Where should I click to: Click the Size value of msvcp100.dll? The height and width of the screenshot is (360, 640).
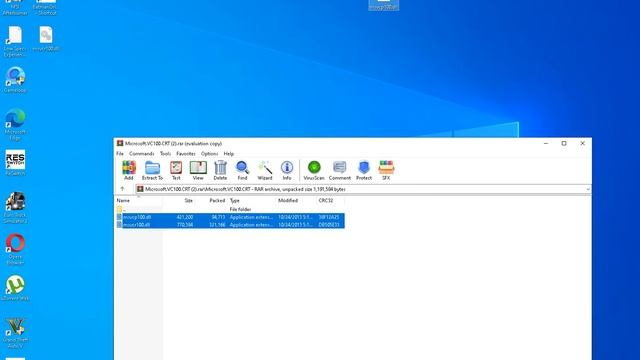[x=185, y=217]
